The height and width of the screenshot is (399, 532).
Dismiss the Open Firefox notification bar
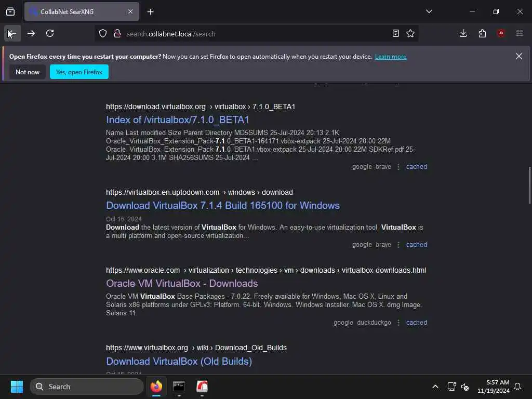[x=519, y=56]
